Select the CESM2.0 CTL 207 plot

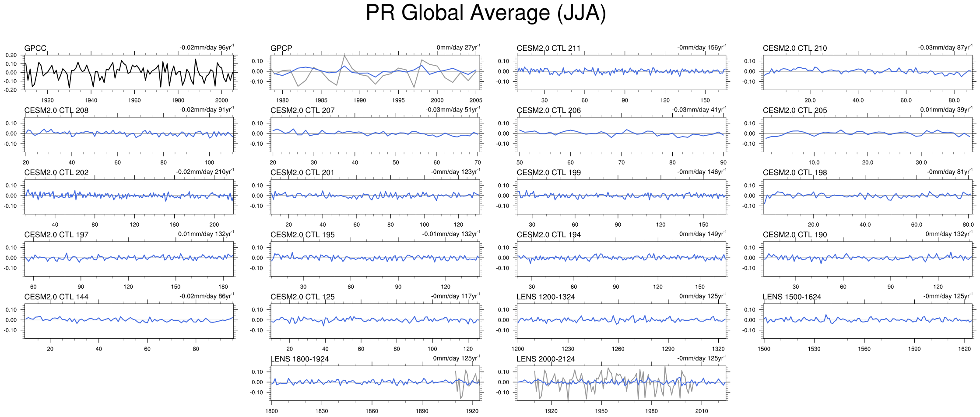(x=375, y=135)
